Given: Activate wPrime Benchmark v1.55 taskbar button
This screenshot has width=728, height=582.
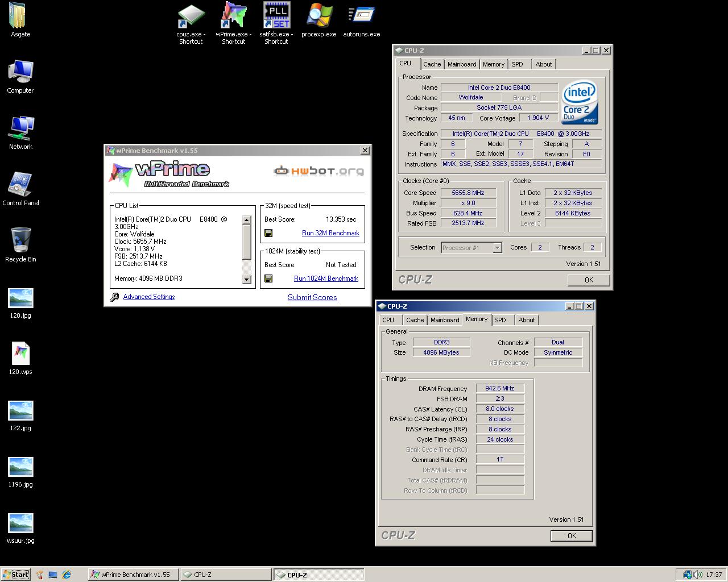Looking at the screenshot, I should [x=133, y=575].
